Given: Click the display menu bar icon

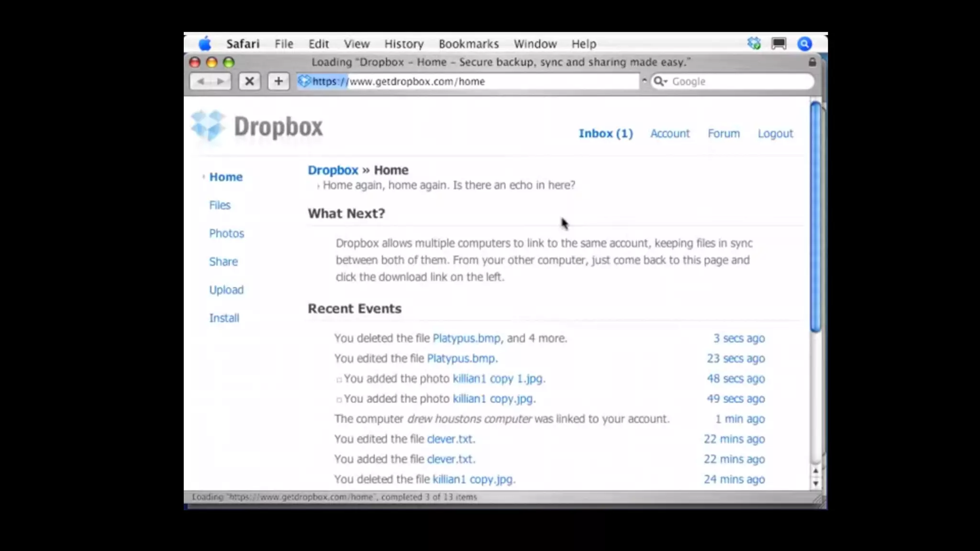Looking at the screenshot, I should [x=779, y=44].
